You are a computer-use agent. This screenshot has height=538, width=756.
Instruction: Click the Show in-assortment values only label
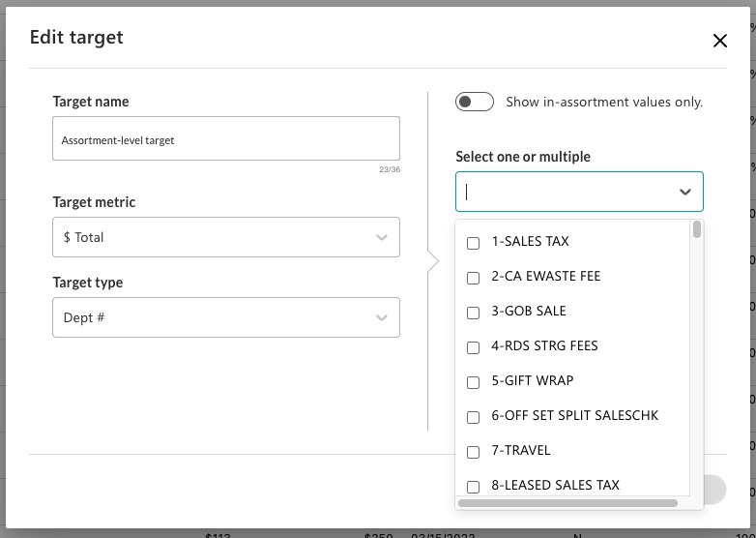[x=604, y=102]
